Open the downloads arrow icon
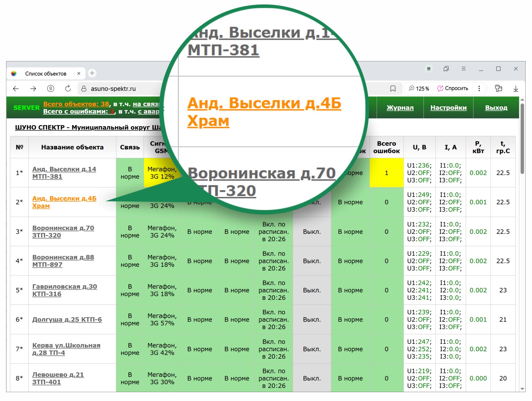Screen dimensions: 532x401 pyautogui.click(x=516, y=89)
